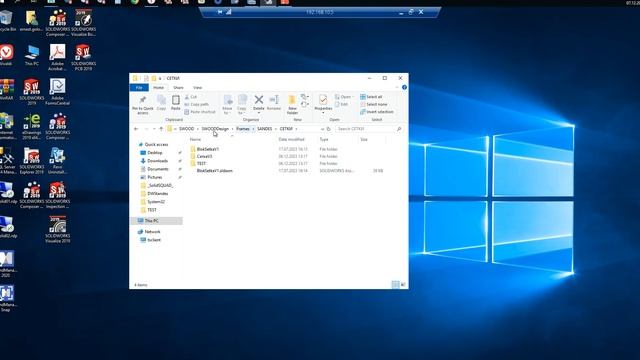Image resolution: width=640 pixels, height=360 pixels.
Task: Sort by the Name column header
Action: (195, 139)
